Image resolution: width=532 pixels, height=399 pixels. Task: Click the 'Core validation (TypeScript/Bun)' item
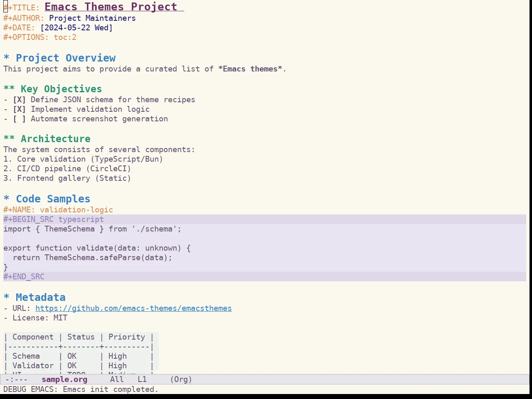[90, 159]
